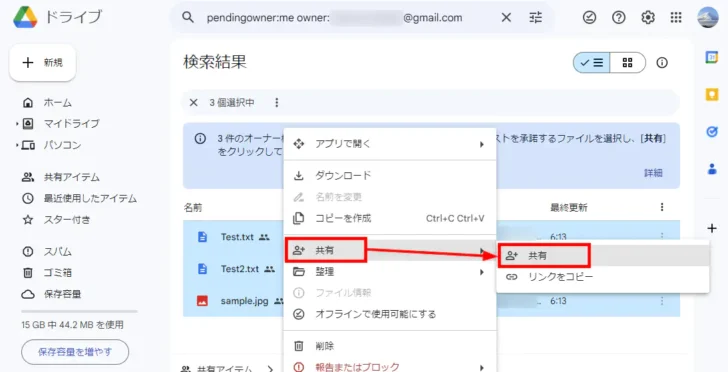Expand the パソコン tree arrow
The height and width of the screenshot is (372, 728).
pyautogui.click(x=17, y=146)
